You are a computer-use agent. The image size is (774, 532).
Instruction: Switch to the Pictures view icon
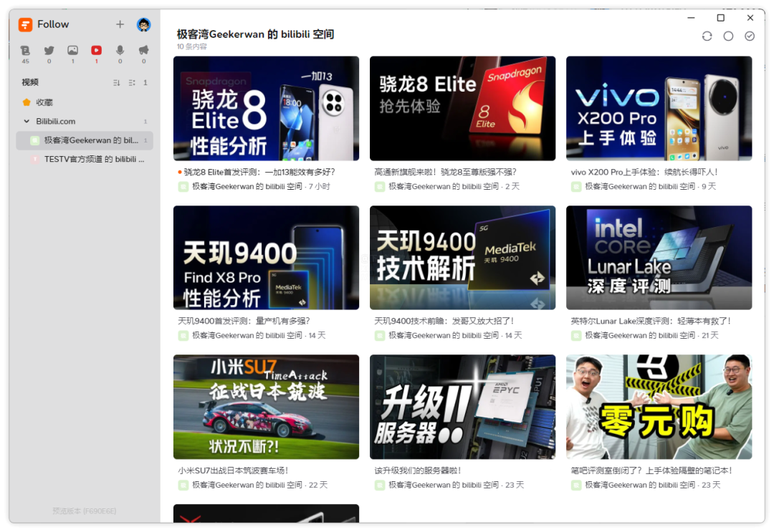click(x=72, y=50)
